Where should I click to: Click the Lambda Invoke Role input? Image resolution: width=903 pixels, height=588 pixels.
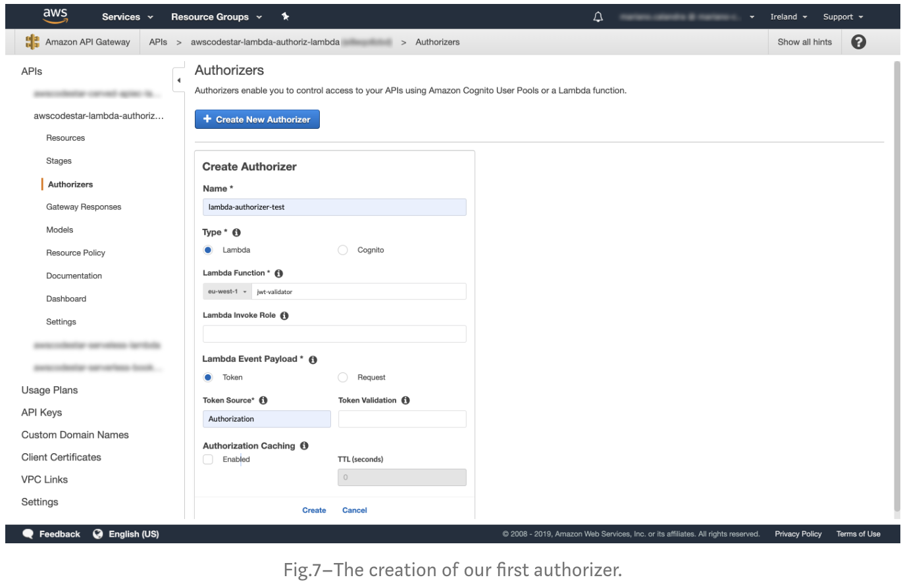pyautogui.click(x=334, y=334)
